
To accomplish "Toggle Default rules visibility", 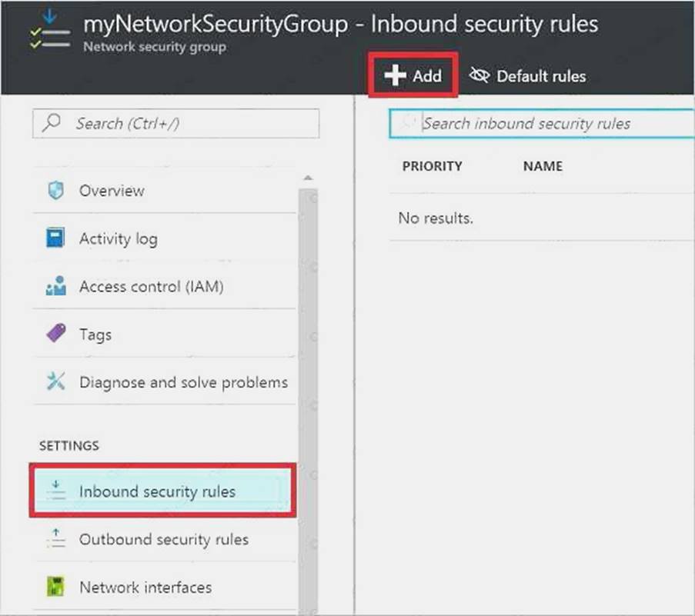I will click(528, 76).
